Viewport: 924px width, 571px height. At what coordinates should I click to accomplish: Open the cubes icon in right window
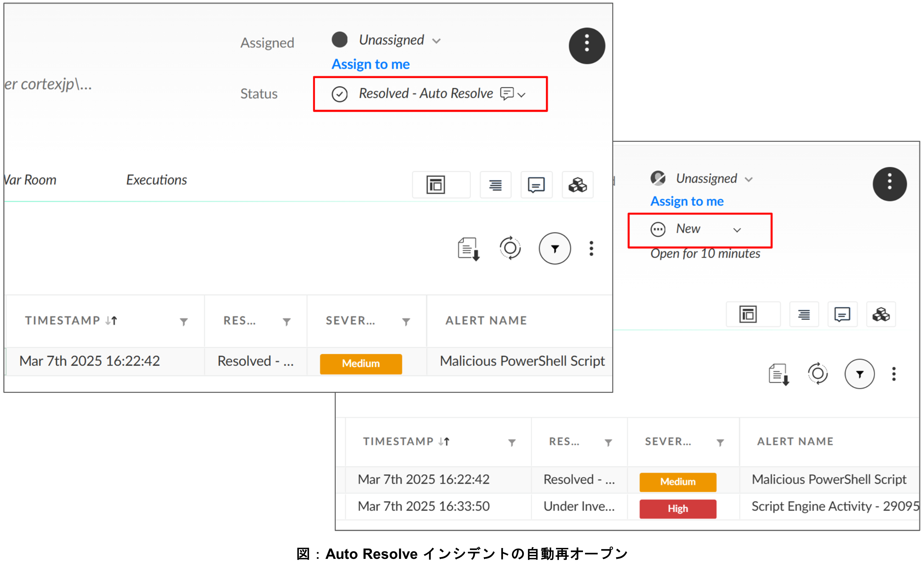pos(881,314)
